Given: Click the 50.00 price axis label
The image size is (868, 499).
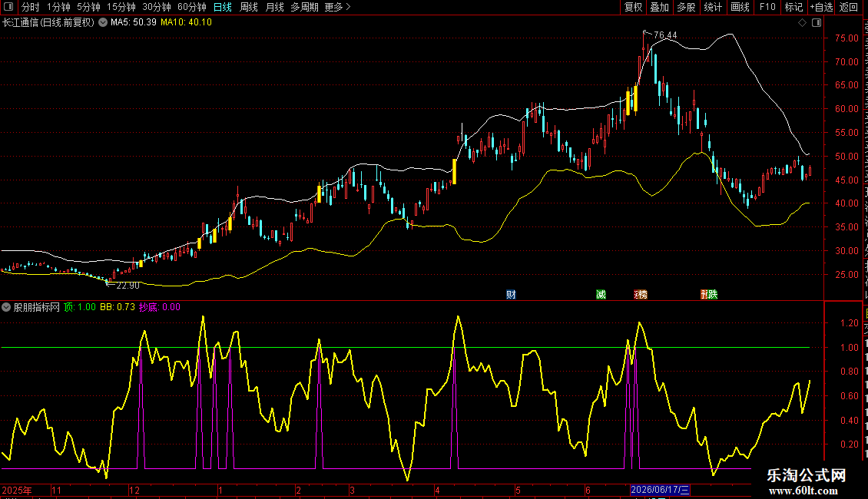Looking at the screenshot, I should (x=846, y=157).
